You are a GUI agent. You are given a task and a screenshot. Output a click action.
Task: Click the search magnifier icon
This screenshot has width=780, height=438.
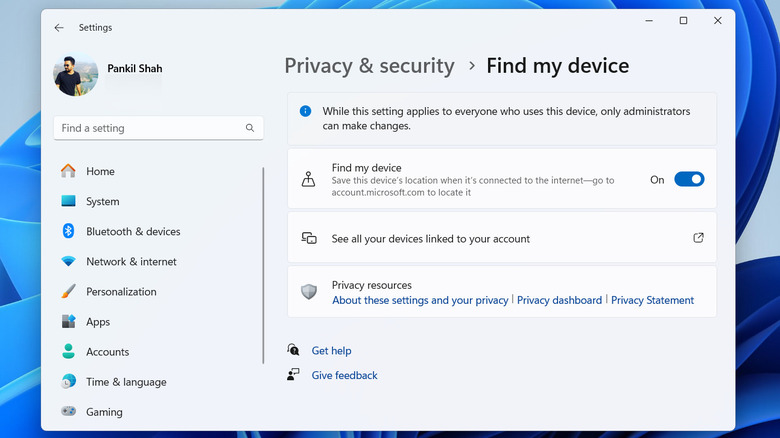[250, 128]
